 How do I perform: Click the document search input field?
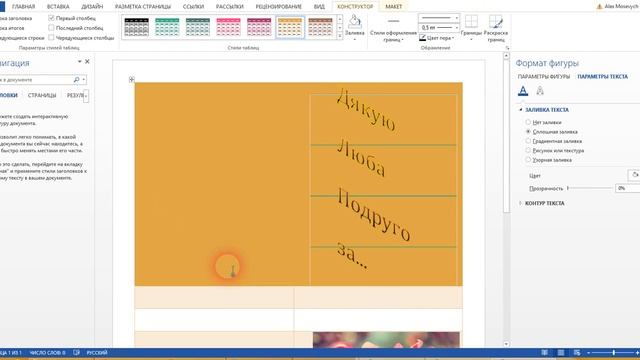point(36,80)
